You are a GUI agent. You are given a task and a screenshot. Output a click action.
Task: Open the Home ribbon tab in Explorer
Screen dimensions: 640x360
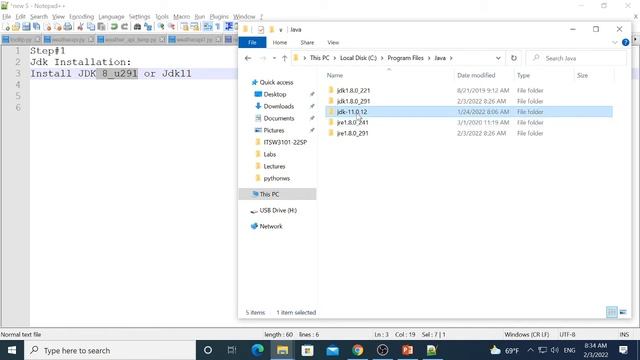[x=280, y=42]
